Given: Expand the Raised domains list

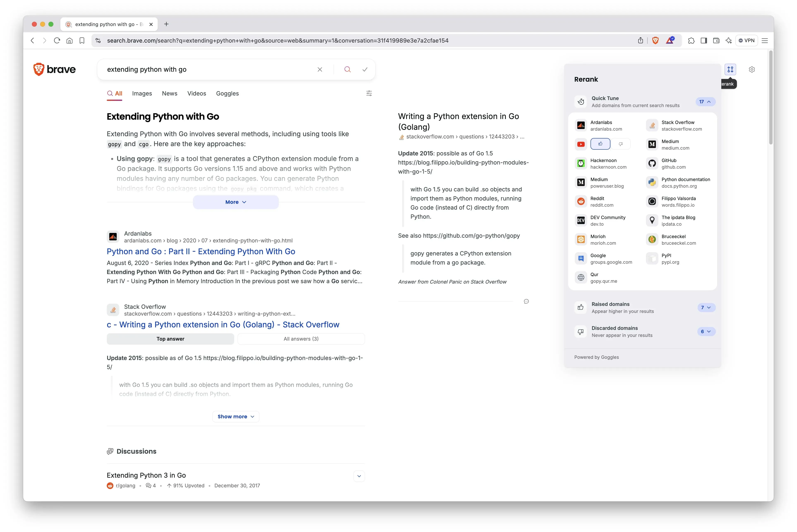Looking at the screenshot, I should 706,307.
